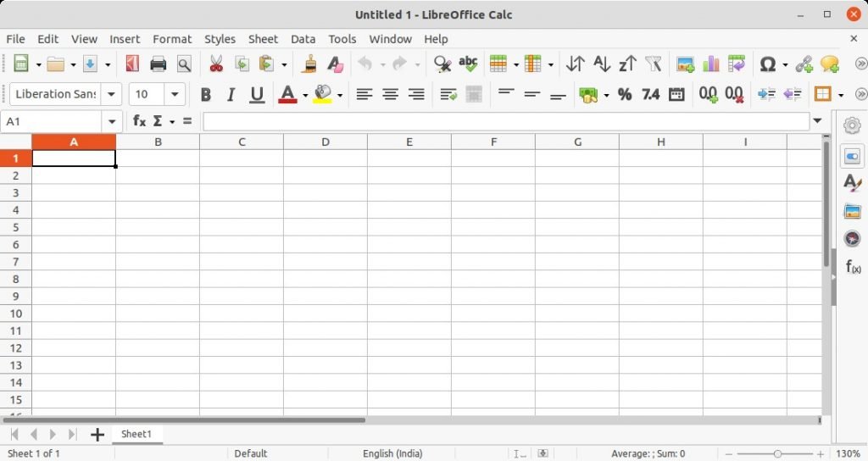Viewport: 868px width, 461px height.
Task: Select the Sheet1 tab
Action: (136, 434)
